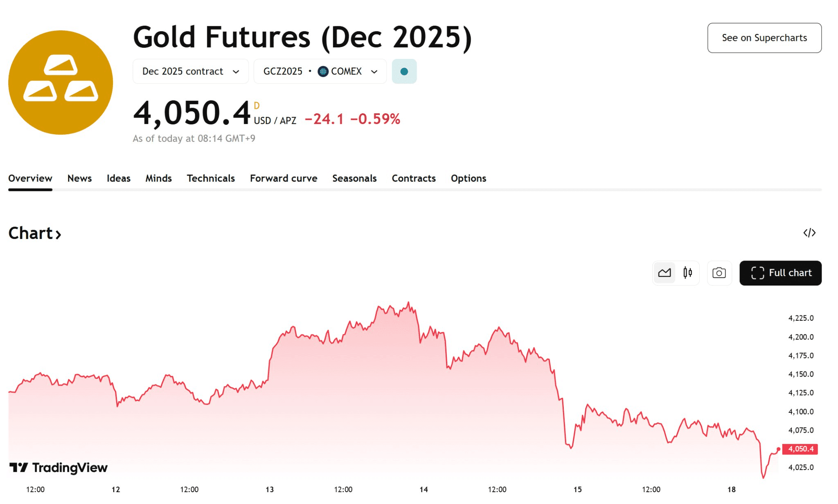The width and height of the screenshot is (838, 504).
Task: Open the Full chart button
Action: point(780,273)
